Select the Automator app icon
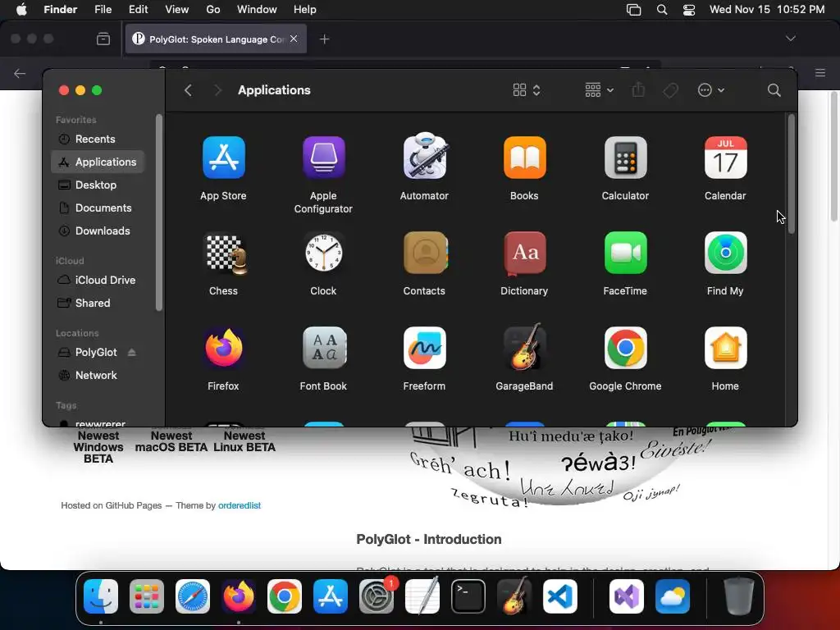840x630 pixels. point(424,156)
